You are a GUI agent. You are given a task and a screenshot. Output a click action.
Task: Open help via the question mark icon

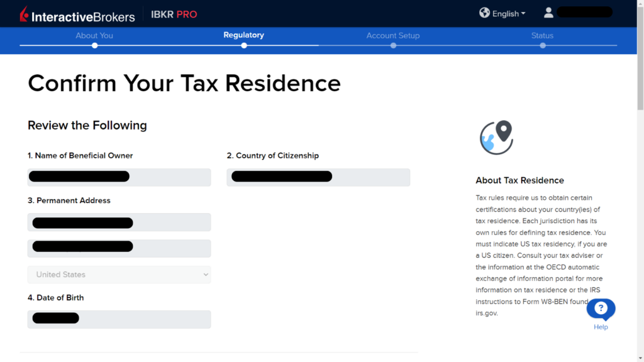click(601, 308)
